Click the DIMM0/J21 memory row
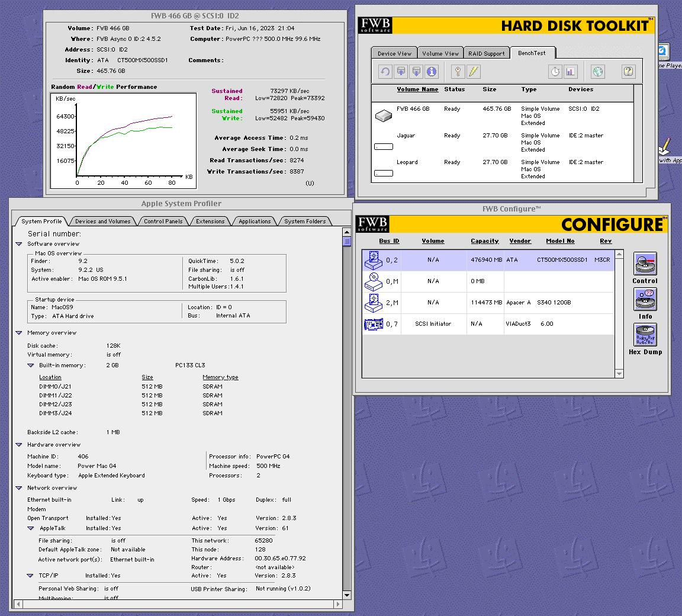The image size is (682, 616). click(x=130, y=387)
